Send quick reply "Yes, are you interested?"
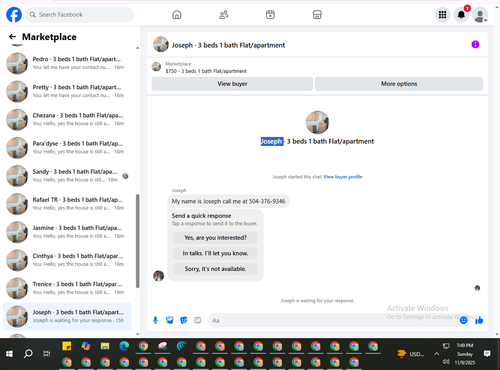 [215, 238]
